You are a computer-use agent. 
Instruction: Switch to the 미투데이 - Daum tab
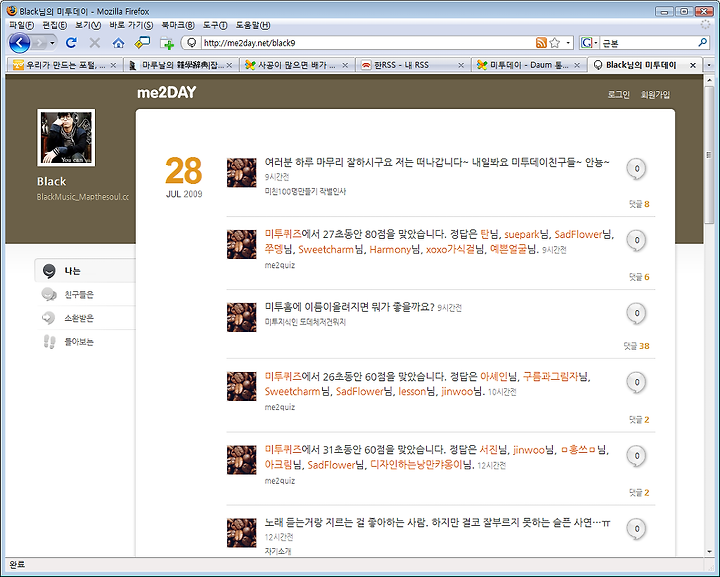pyautogui.click(x=529, y=65)
